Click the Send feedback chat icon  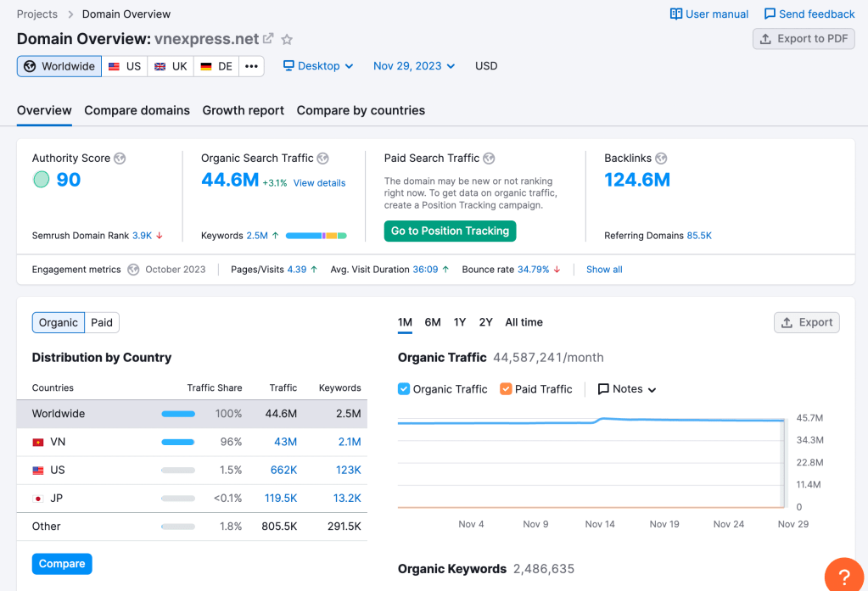pos(770,14)
